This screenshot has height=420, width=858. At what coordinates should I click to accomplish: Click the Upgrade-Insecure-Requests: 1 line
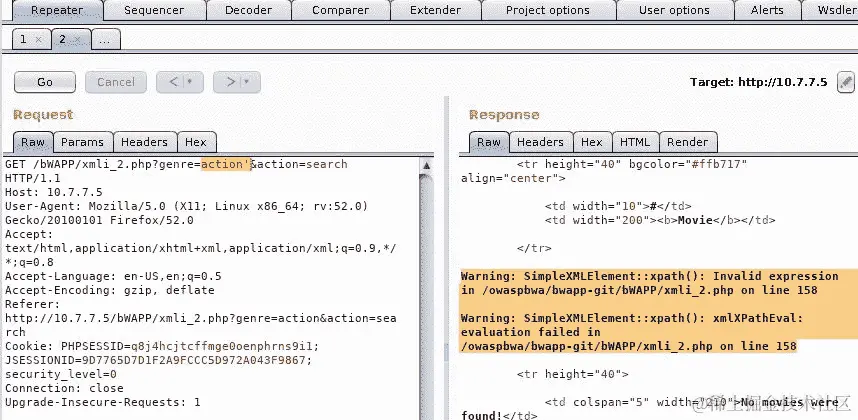102,402
